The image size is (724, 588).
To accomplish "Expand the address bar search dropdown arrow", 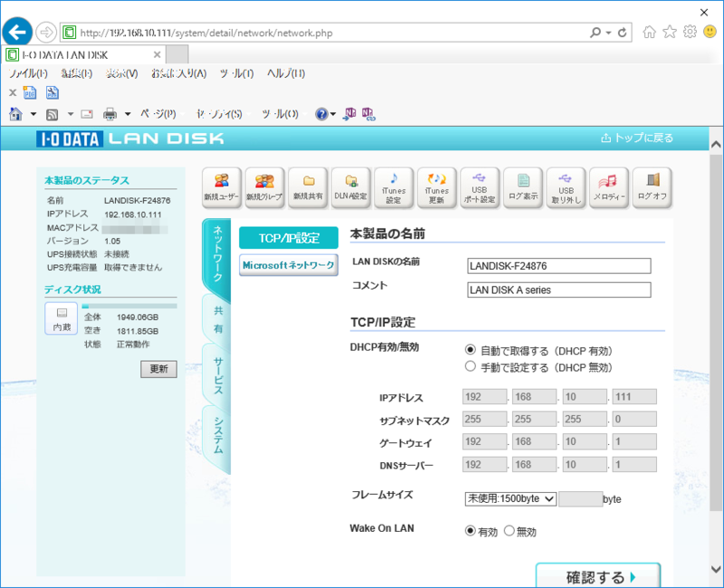I will click(608, 33).
